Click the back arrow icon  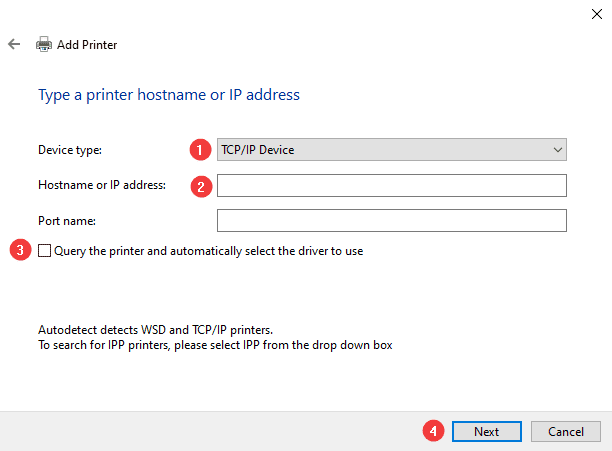coord(14,45)
